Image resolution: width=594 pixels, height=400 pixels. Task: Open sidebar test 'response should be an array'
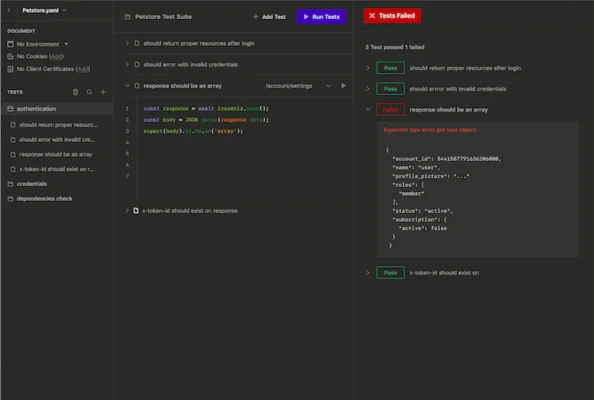point(56,154)
